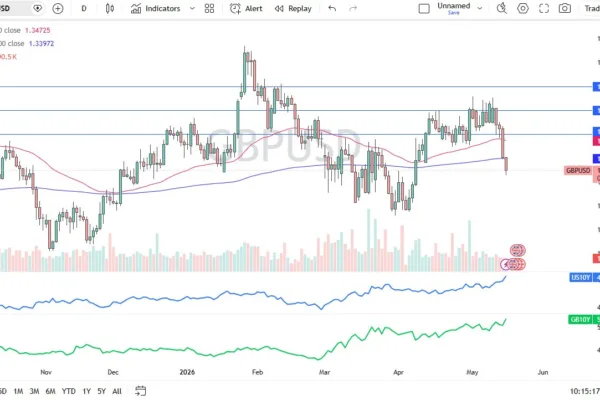Expand the chevron beside Unnamed layout
This screenshot has height=400, width=600.
479,8
